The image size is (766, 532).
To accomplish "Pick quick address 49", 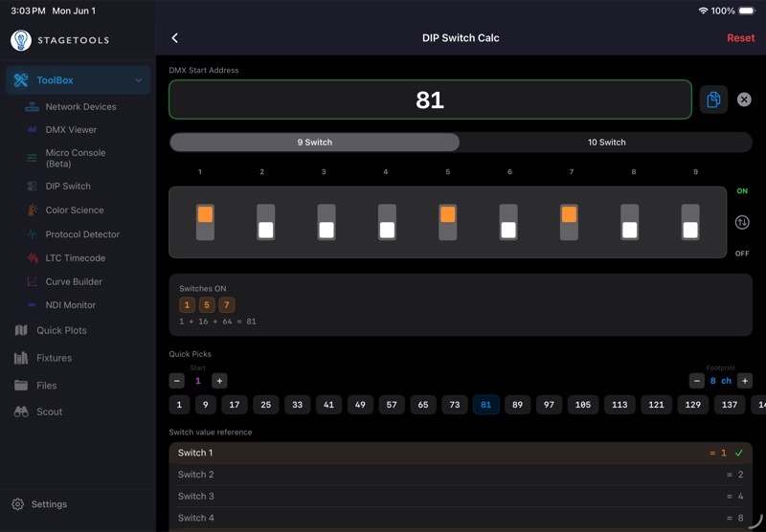I will click(x=360, y=405).
